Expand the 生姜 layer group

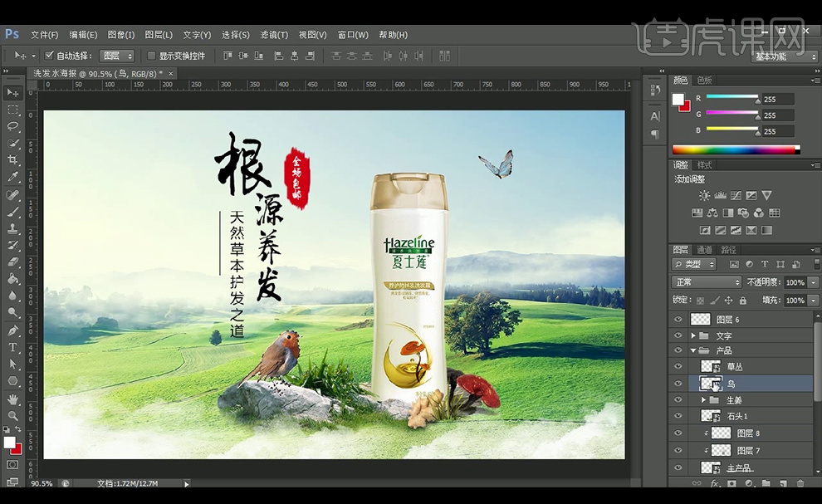coord(703,399)
